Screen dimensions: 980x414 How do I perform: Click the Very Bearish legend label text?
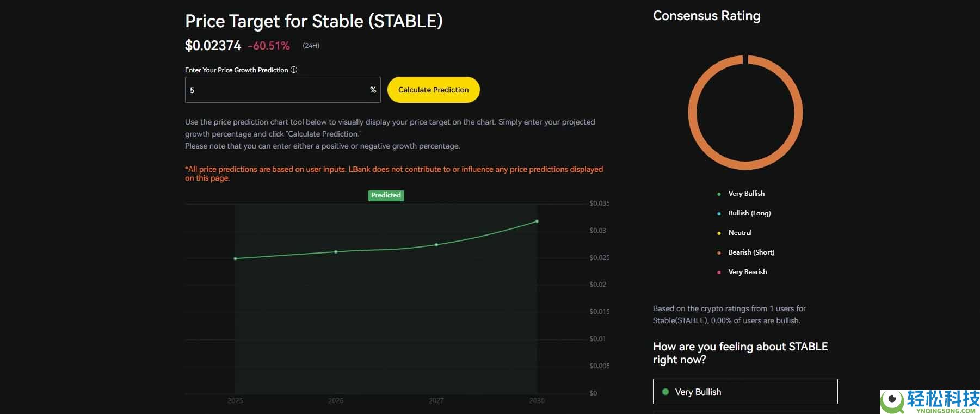[x=747, y=272]
